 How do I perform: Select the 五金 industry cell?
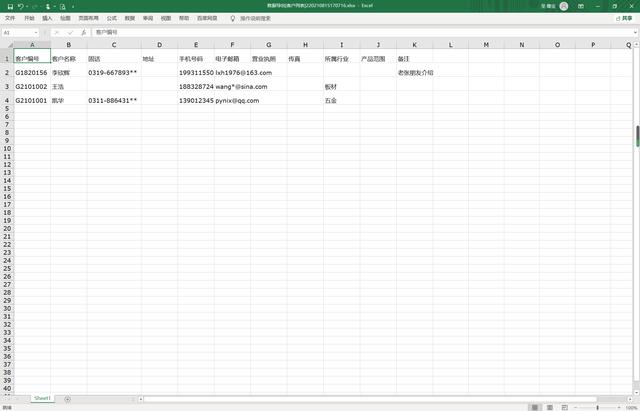342,100
